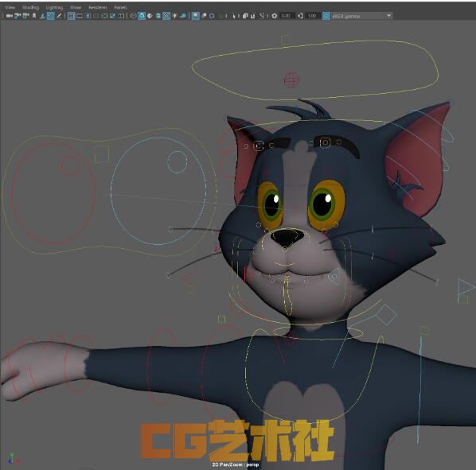476x470 pixels.
Task: Open the Renderer menu
Action: coord(97,7)
